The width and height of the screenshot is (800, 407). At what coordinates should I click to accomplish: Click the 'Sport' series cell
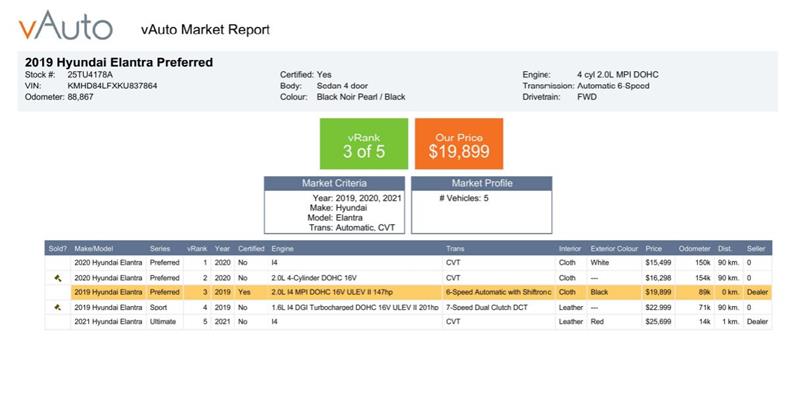click(159, 308)
